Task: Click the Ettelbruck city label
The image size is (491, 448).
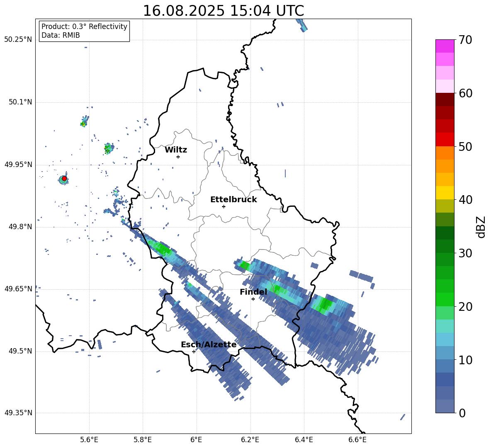Action: click(x=233, y=200)
